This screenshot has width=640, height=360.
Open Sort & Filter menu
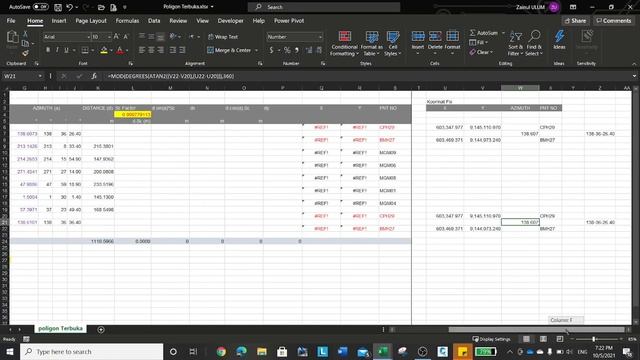coord(516,43)
